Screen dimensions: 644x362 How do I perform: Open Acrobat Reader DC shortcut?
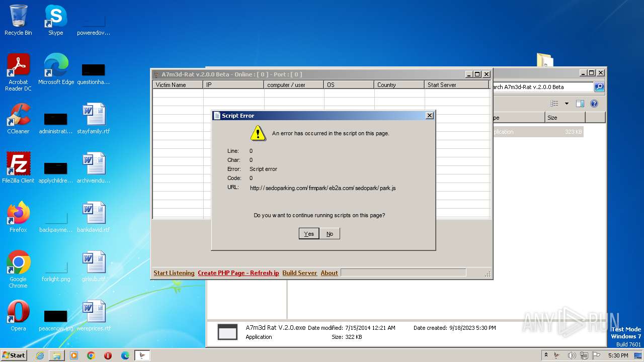(18, 72)
